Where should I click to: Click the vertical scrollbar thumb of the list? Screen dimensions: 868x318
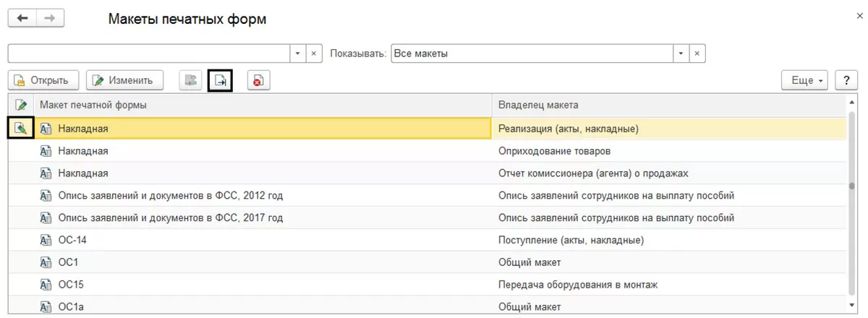coord(852,188)
